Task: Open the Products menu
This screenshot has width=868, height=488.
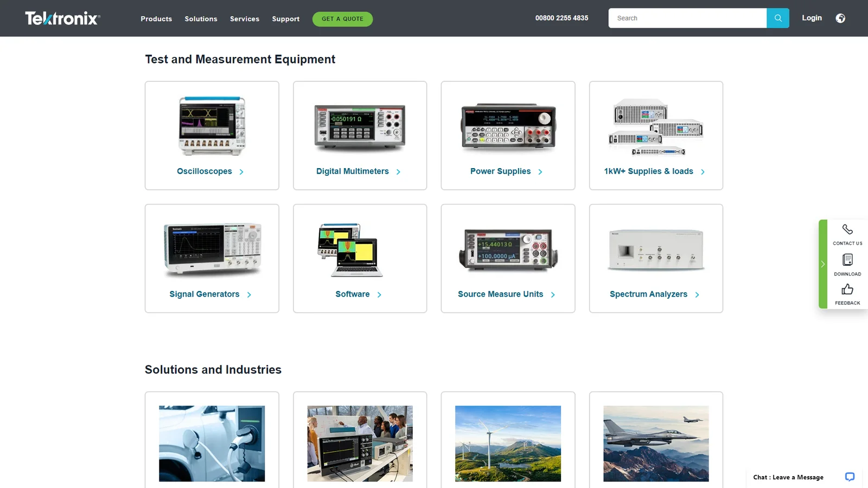Action: (156, 19)
